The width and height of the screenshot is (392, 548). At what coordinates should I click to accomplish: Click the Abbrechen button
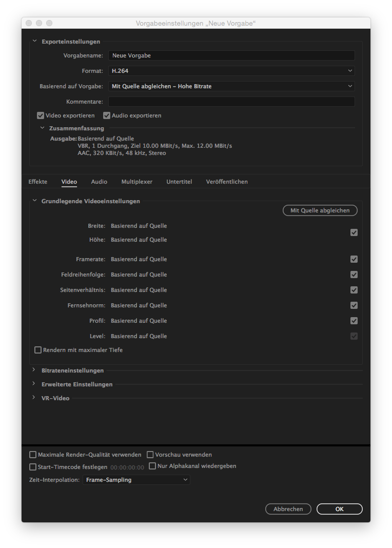pos(288,509)
